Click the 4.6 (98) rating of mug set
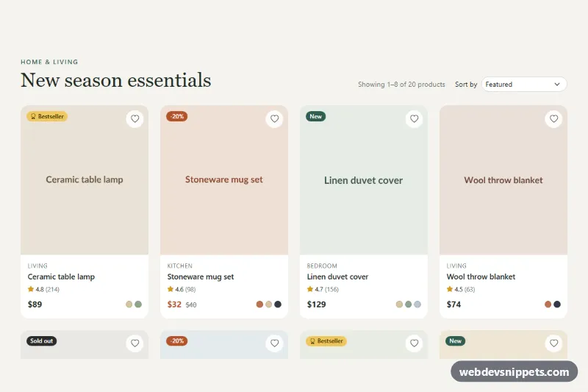This screenshot has width=588, height=392. click(182, 289)
